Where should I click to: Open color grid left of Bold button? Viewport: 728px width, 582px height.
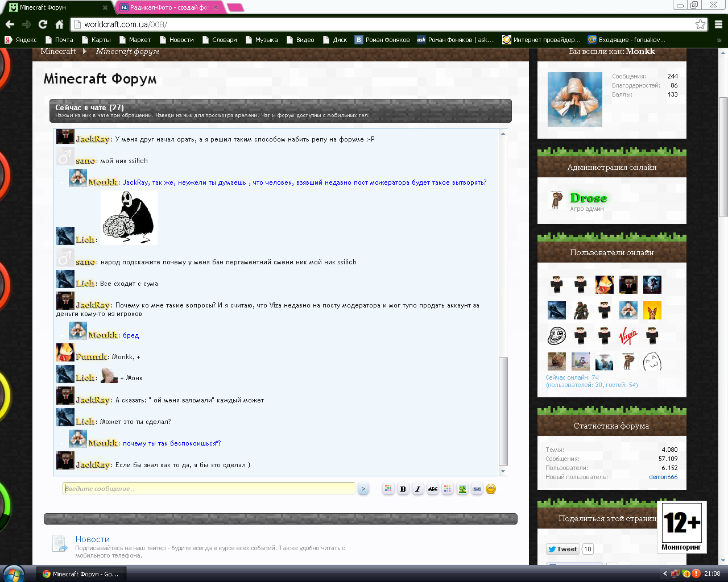388,489
